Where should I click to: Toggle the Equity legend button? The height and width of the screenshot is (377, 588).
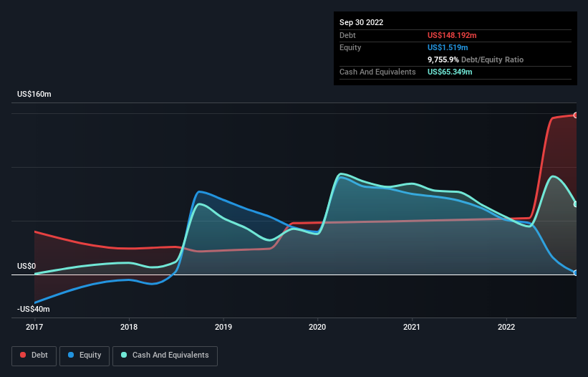click(85, 355)
